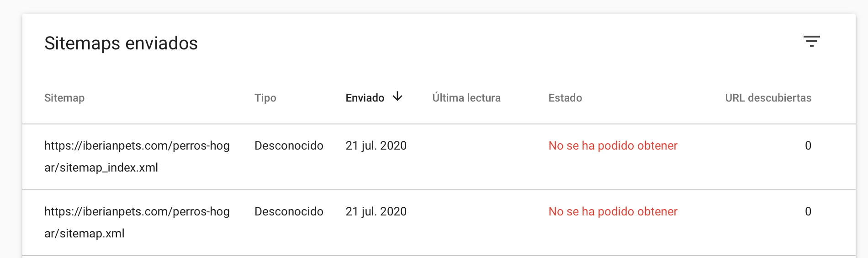Image resolution: width=868 pixels, height=258 pixels.
Task: Sort by the Estado column header
Action: click(x=565, y=98)
